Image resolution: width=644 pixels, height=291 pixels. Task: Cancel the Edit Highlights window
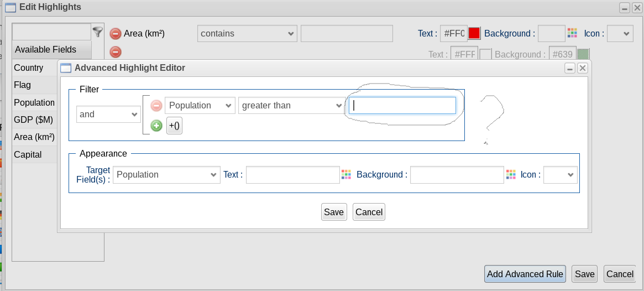[x=620, y=274]
